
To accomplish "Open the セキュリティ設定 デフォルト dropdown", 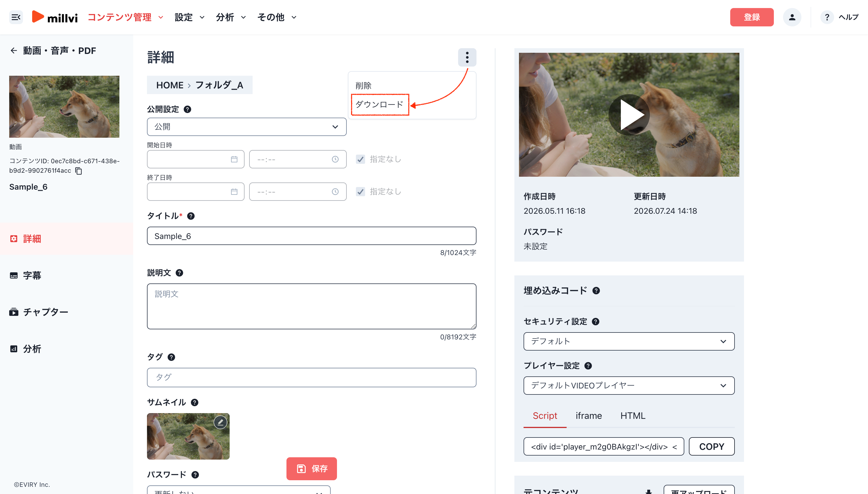I will (x=629, y=341).
